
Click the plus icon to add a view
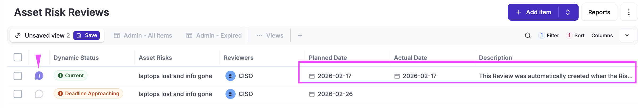coord(300,35)
